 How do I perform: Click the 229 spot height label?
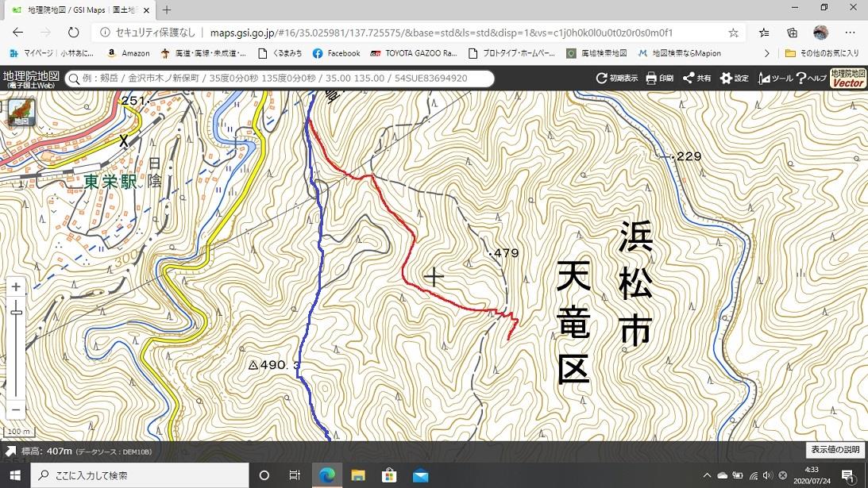click(688, 156)
